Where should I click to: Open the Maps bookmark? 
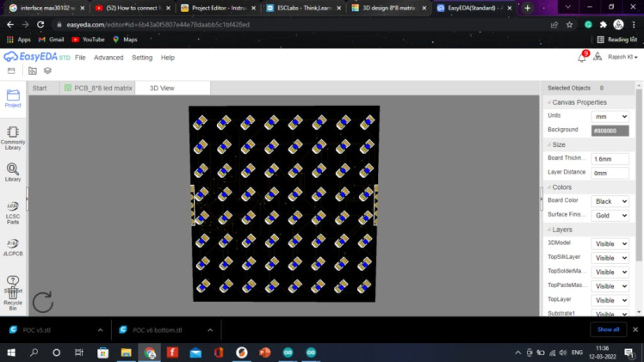tap(125, 40)
